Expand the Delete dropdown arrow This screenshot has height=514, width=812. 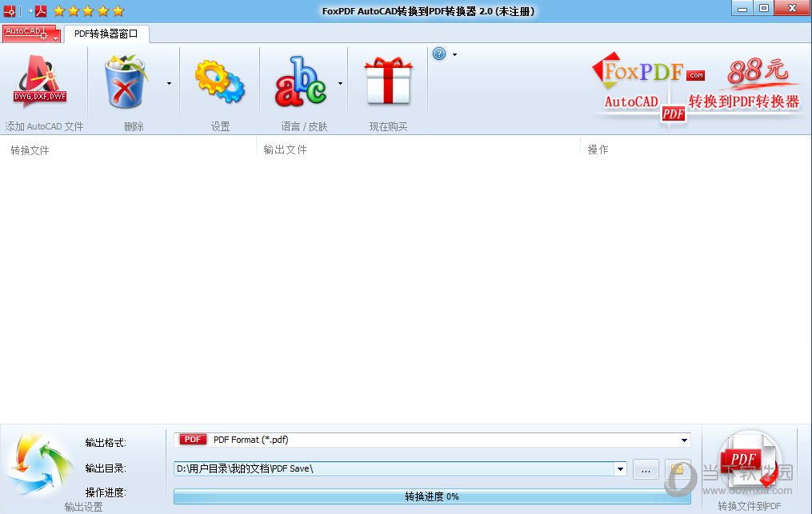169,83
